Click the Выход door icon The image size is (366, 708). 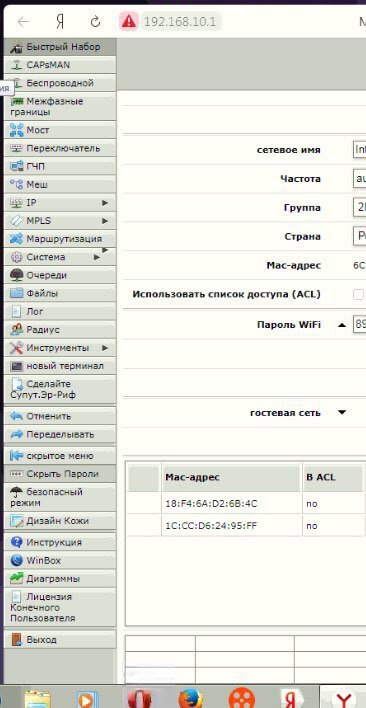(16, 640)
